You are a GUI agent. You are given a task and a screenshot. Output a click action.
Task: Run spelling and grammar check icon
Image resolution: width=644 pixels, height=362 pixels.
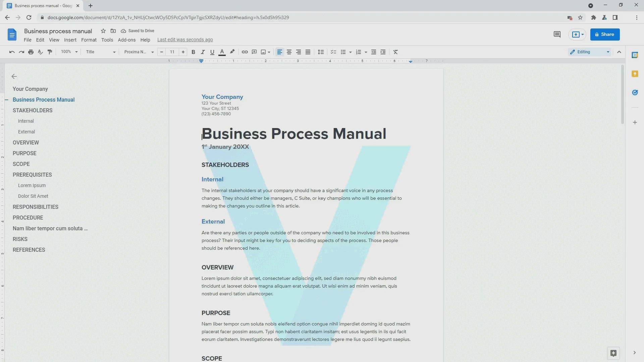[x=40, y=52]
